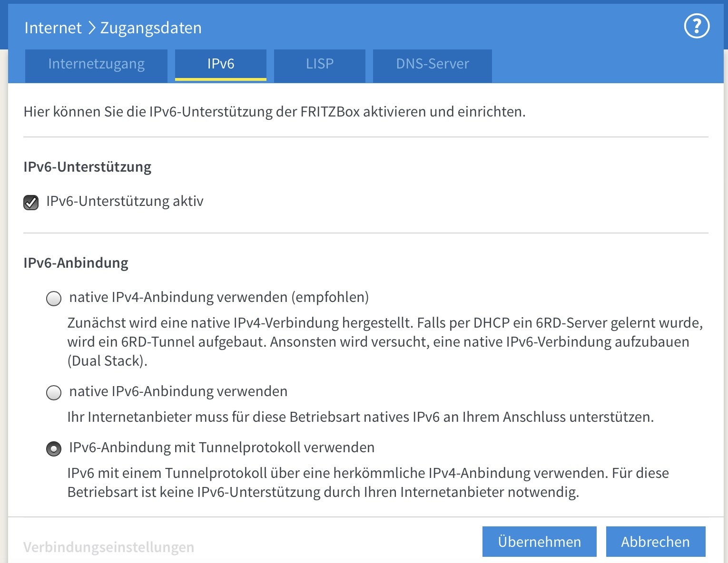Select the Tunnelprotokoll radio button
Screen dimensions: 728x563
tap(54, 449)
